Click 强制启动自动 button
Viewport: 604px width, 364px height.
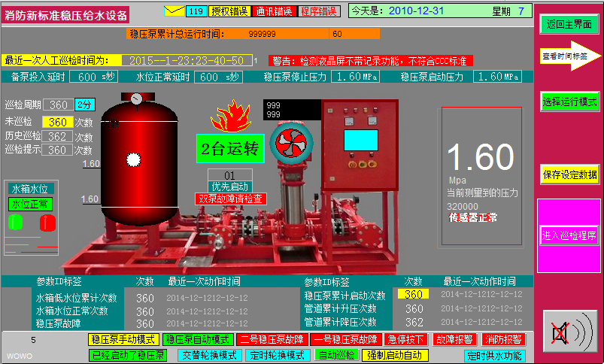click(395, 355)
